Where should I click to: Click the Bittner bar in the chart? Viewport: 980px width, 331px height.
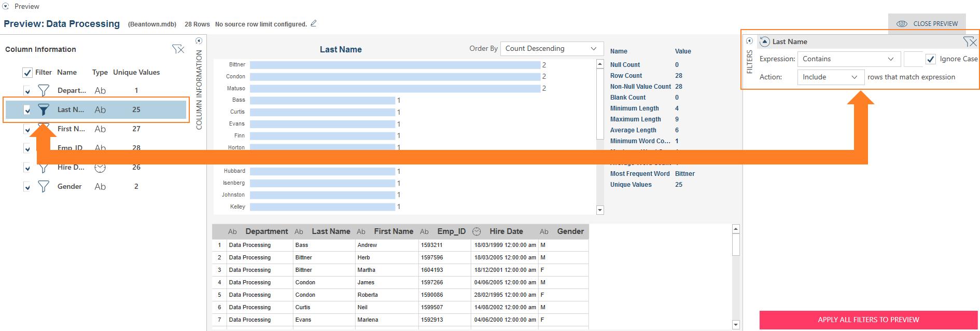(395, 65)
